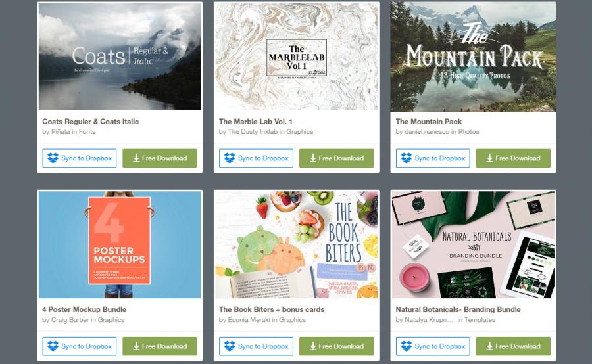Free Download 4 Poster Mockup Bundle

pyautogui.click(x=160, y=346)
